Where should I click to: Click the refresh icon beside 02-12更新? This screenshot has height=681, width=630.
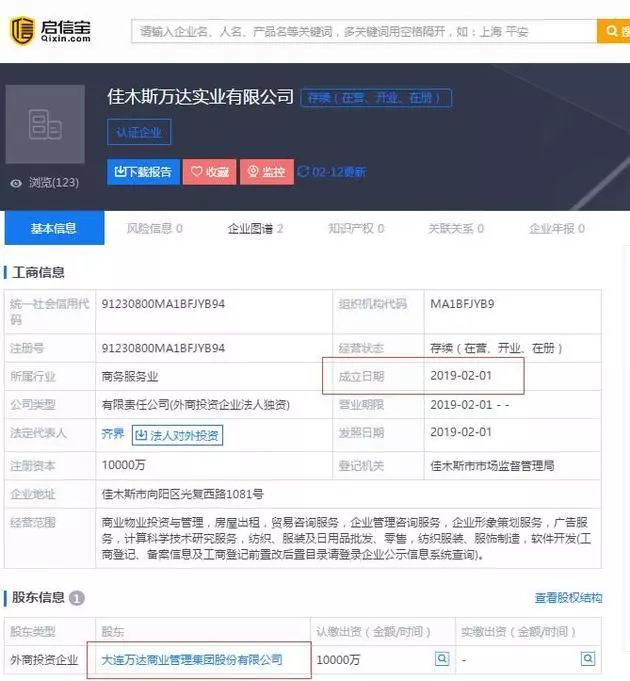(x=303, y=172)
